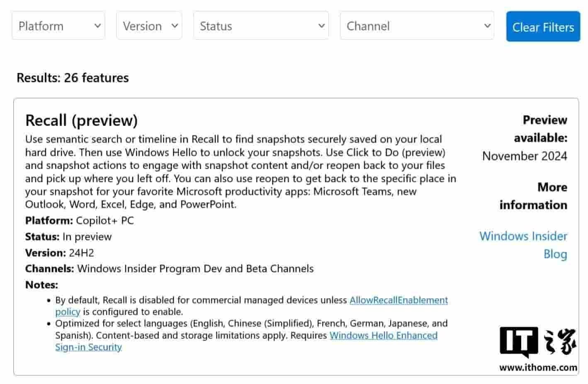The width and height of the screenshot is (588, 384).
Task: Click the IT Home logo watermark
Action: click(x=538, y=342)
